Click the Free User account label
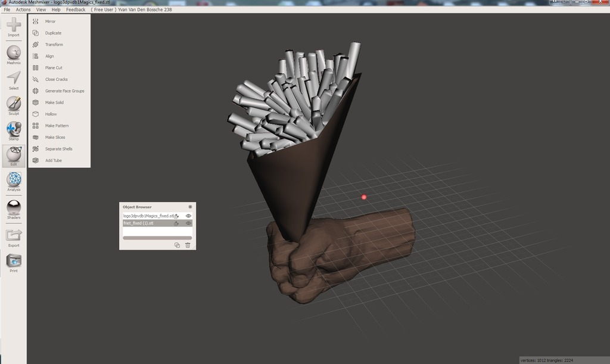Viewport: 610px width, 364px height. coord(132,10)
